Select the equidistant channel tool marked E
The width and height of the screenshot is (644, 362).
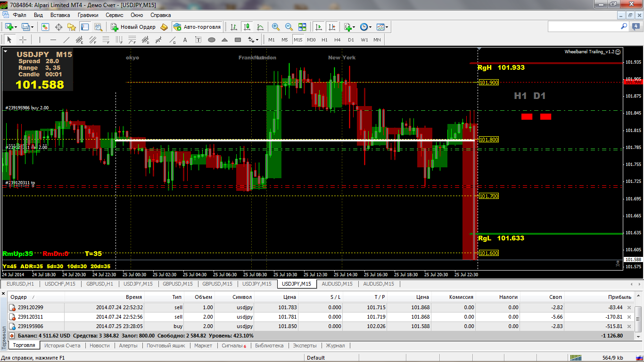pyautogui.click(x=80, y=40)
